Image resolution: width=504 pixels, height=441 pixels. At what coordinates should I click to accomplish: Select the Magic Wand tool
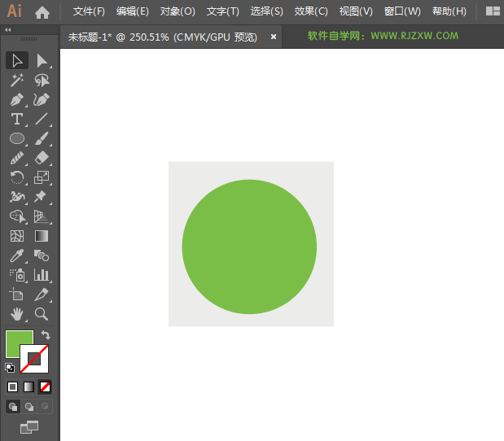[17, 80]
